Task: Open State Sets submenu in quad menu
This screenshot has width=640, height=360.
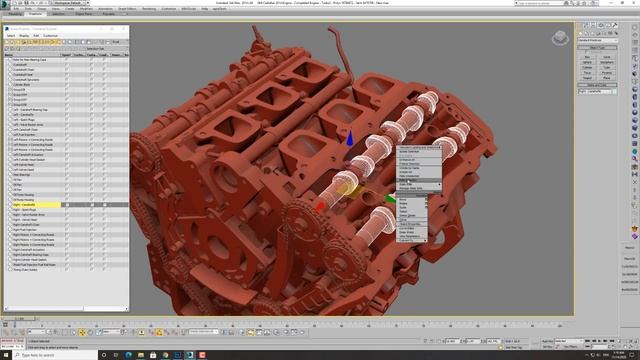Action: [420, 184]
